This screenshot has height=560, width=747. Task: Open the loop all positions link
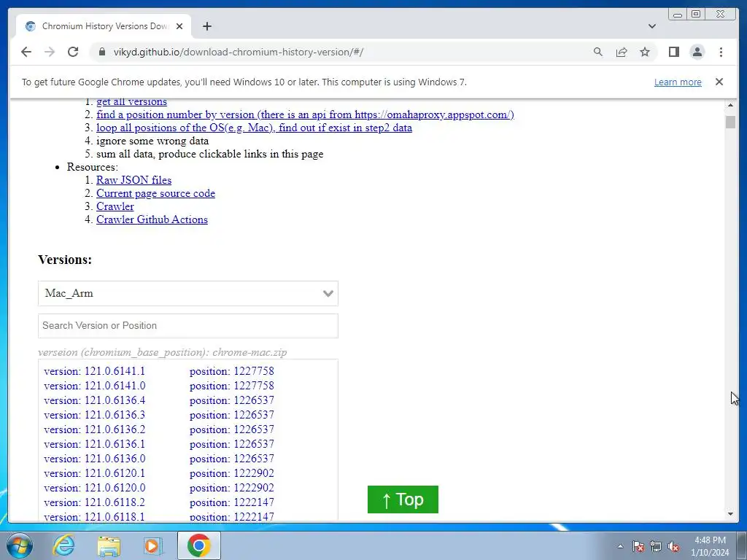click(x=254, y=128)
